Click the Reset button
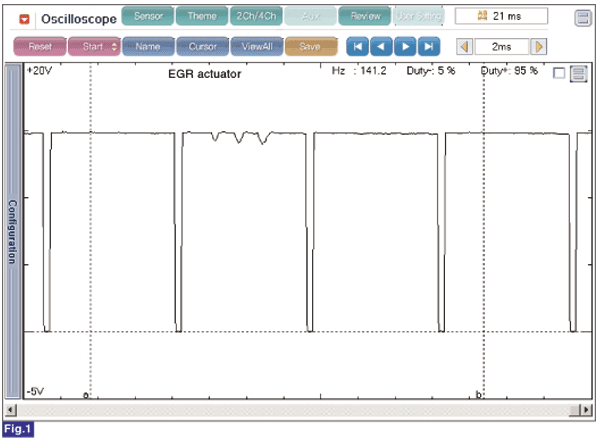The height and width of the screenshot is (440, 600). coord(40,47)
